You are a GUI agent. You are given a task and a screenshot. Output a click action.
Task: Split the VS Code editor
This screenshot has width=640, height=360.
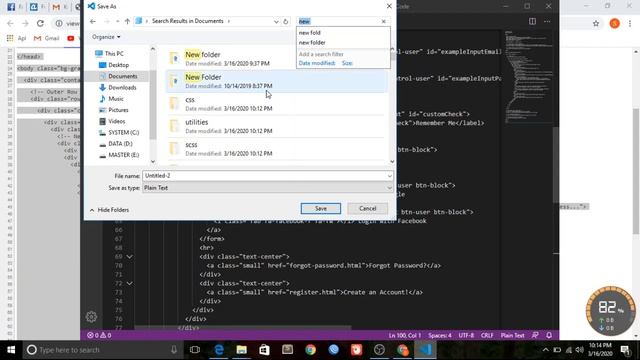532,21
